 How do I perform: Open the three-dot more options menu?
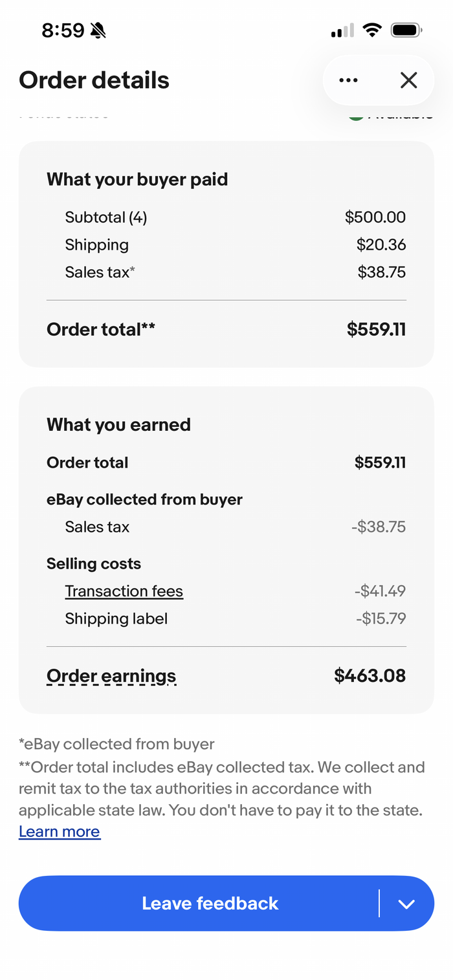pos(348,80)
